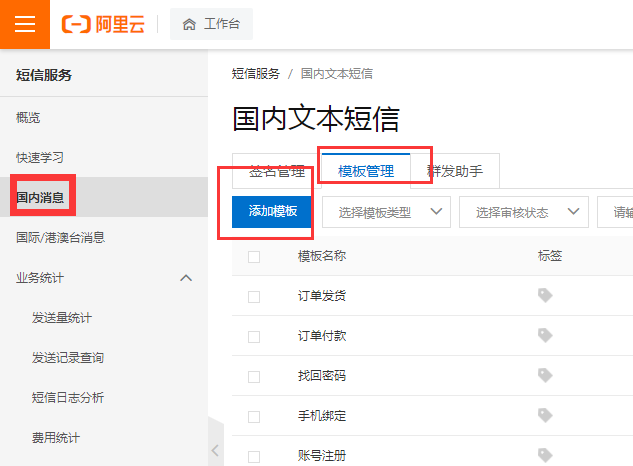Click the 手机绑定 template name
633x466 pixels.
tap(322, 416)
